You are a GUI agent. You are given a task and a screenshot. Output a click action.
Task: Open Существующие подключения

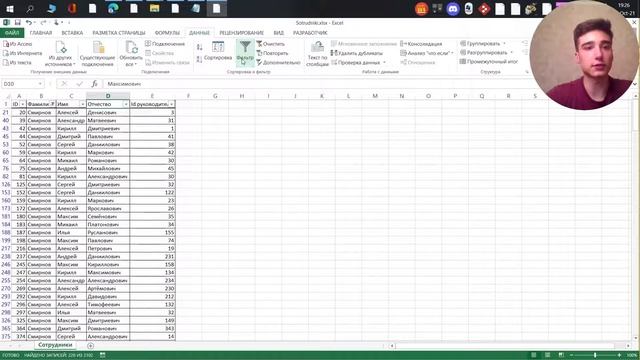pyautogui.click(x=97, y=54)
